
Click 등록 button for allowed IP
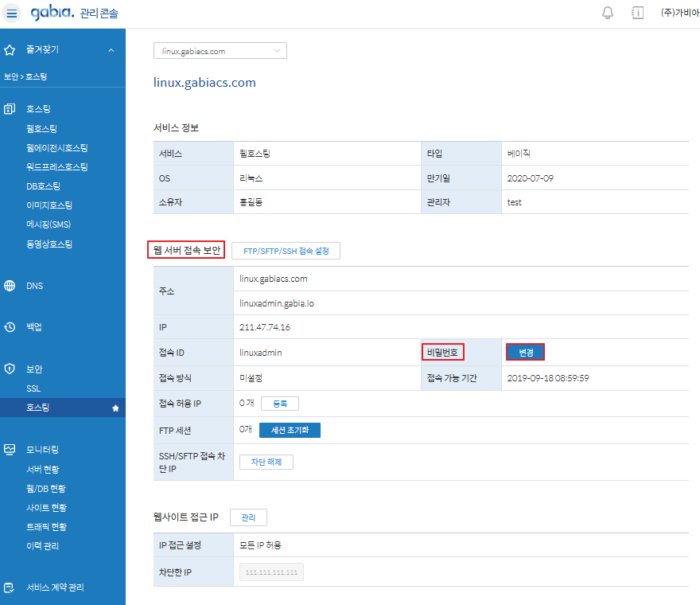[x=280, y=404]
